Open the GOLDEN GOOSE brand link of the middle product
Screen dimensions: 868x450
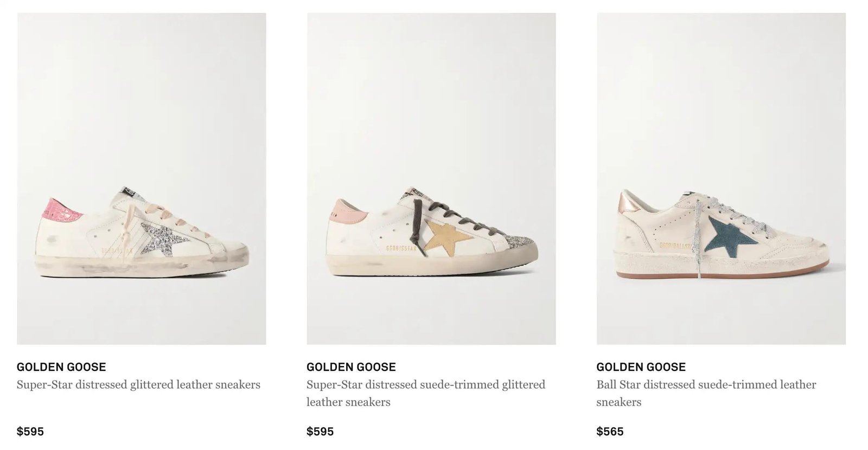pos(351,367)
